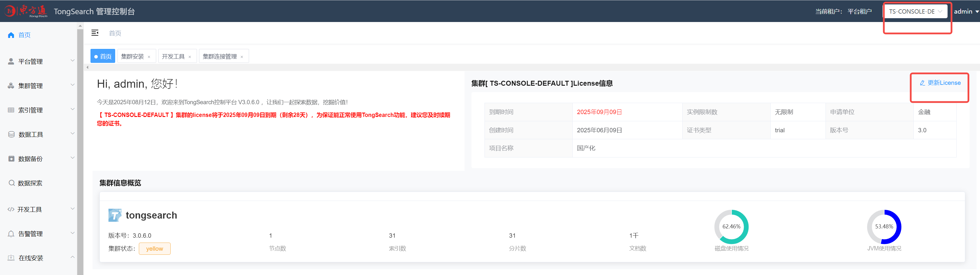Click the 无限制 instance limit value

[784, 112]
